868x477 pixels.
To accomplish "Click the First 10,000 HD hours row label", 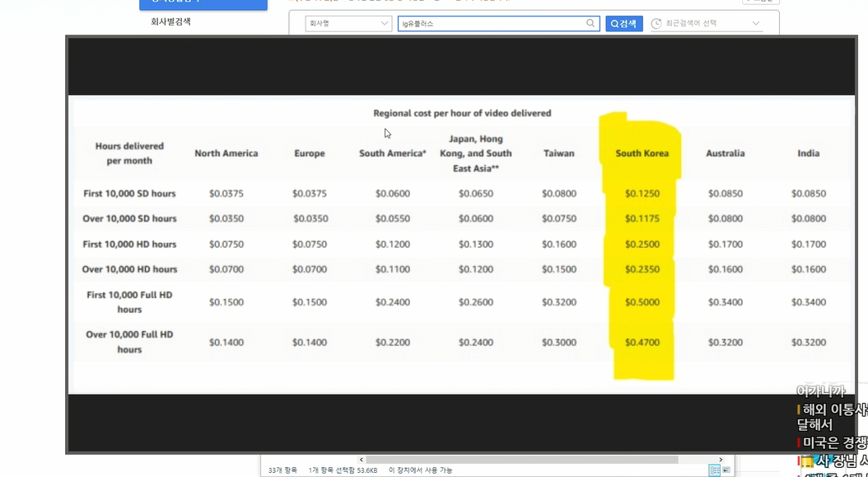I will pyautogui.click(x=129, y=244).
